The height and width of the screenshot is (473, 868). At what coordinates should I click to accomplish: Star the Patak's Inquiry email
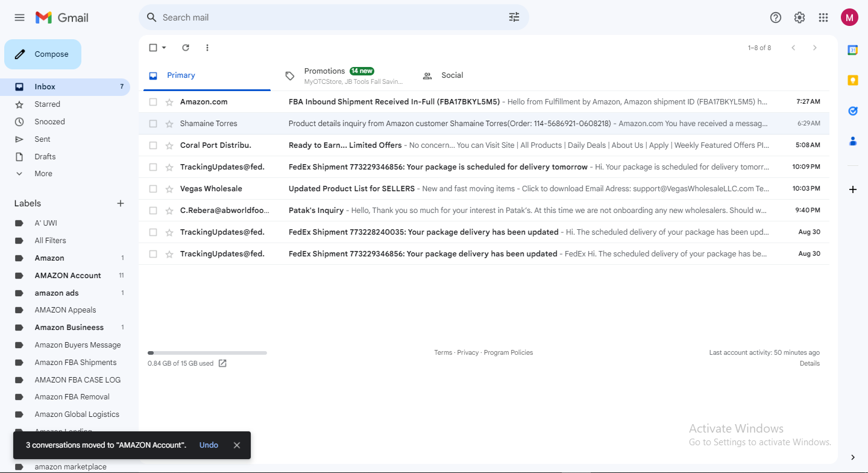[x=169, y=211]
